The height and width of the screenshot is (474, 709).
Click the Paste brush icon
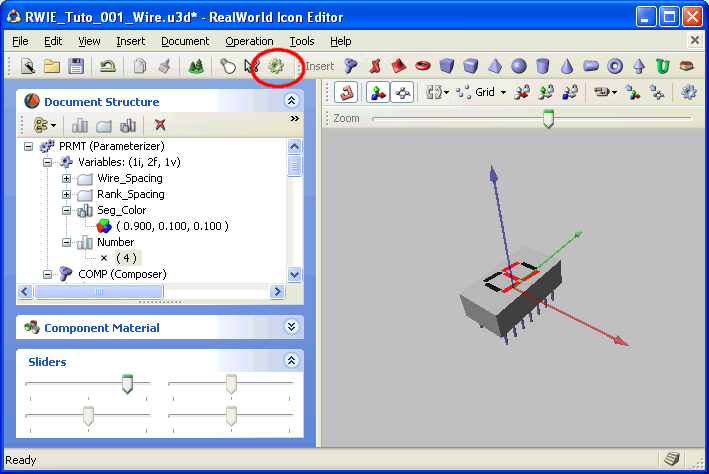[x=164, y=66]
